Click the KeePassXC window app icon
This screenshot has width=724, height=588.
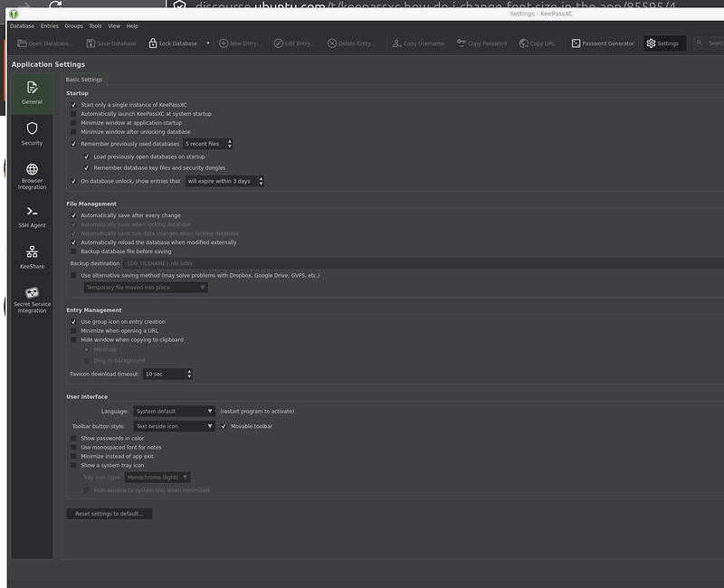coord(14,14)
